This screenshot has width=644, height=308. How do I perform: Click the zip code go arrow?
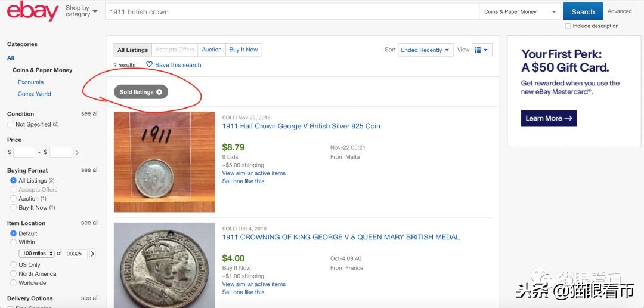(92, 254)
